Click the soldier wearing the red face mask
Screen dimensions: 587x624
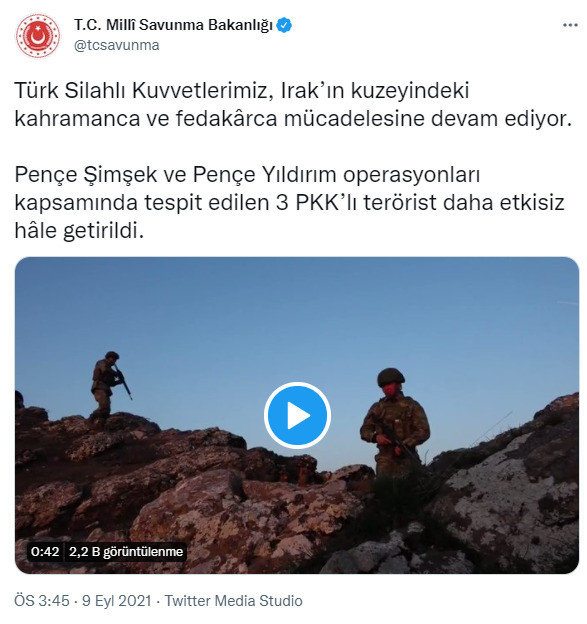(394, 423)
